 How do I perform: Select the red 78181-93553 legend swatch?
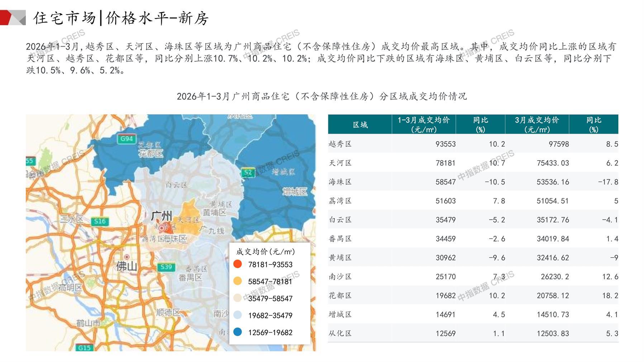click(238, 264)
